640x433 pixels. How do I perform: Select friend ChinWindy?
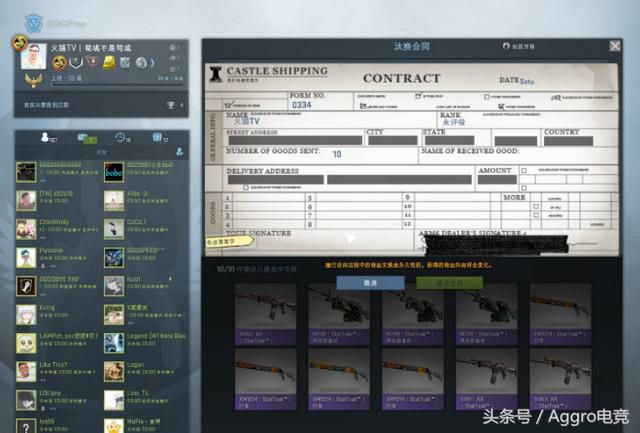58,229
